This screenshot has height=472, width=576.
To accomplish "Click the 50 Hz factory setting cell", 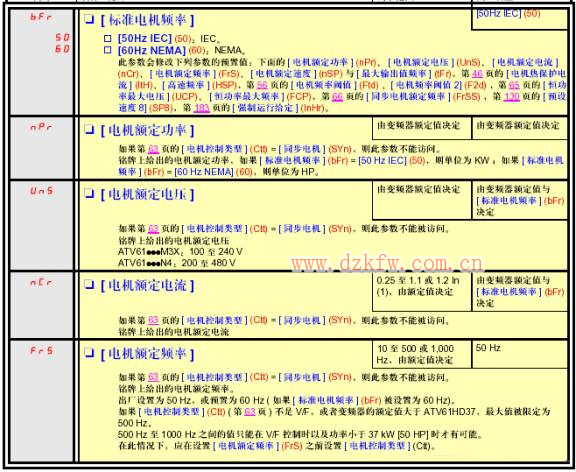I will click(x=519, y=354).
